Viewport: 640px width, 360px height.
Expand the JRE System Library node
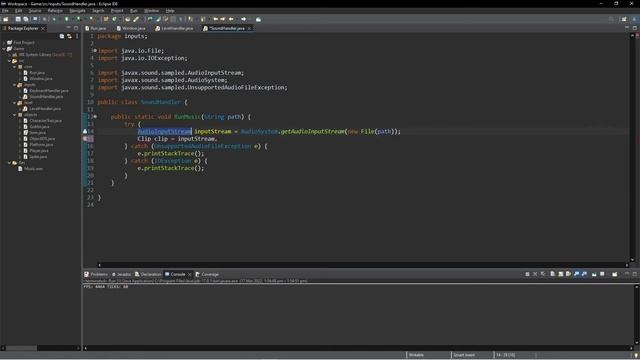pos(9,55)
